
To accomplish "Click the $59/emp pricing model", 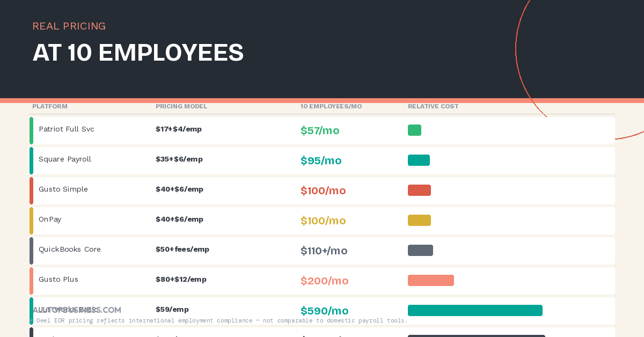I will pos(172,310).
